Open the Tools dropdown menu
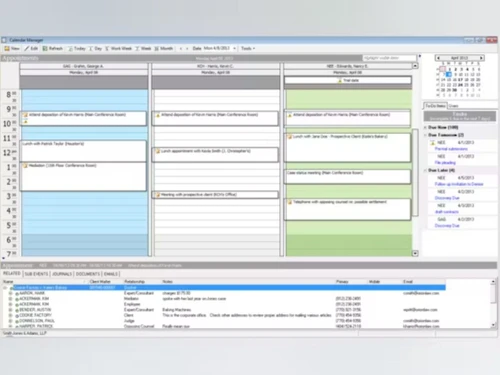The image size is (500, 375). point(248,49)
